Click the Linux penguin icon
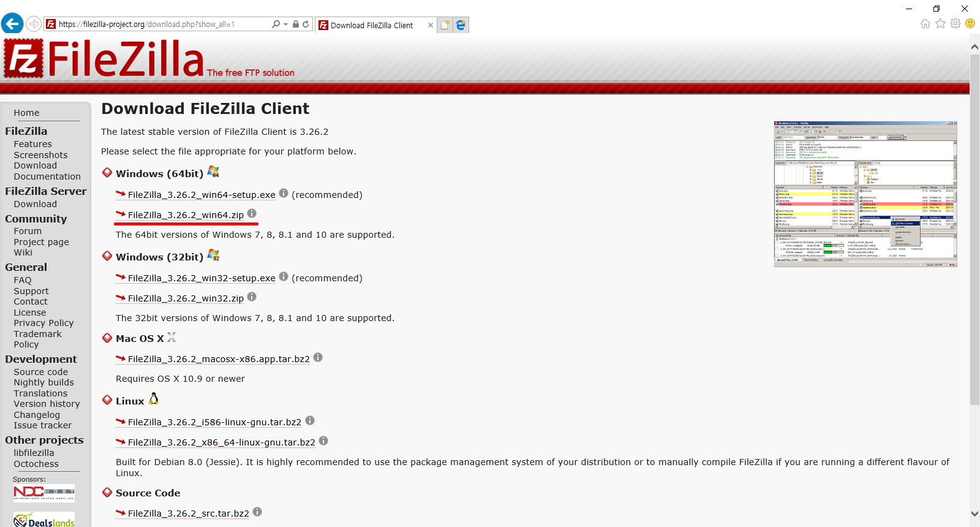Screen dimensions: 980x527 (x=154, y=399)
